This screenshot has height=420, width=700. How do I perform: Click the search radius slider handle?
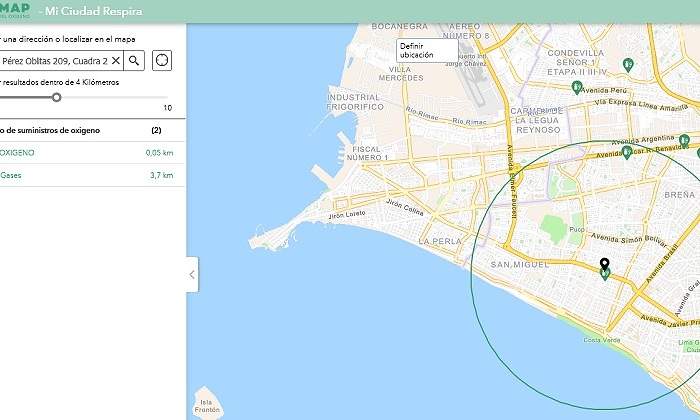click(x=56, y=97)
